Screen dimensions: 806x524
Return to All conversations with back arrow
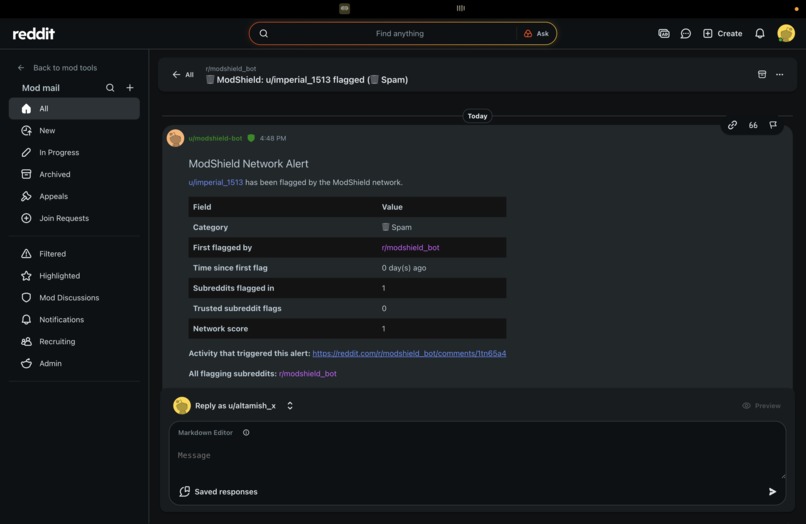click(x=182, y=75)
